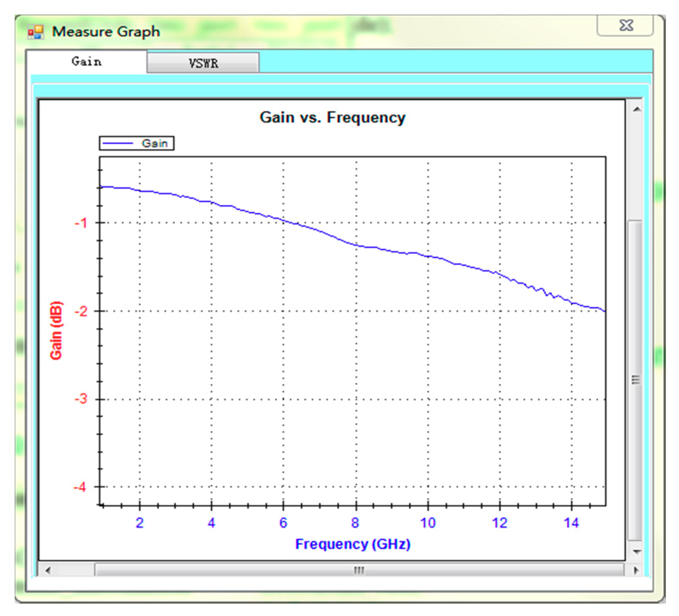Click the -3 tick label on the gain axis
The image size is (679, 616).
[81, 399]
